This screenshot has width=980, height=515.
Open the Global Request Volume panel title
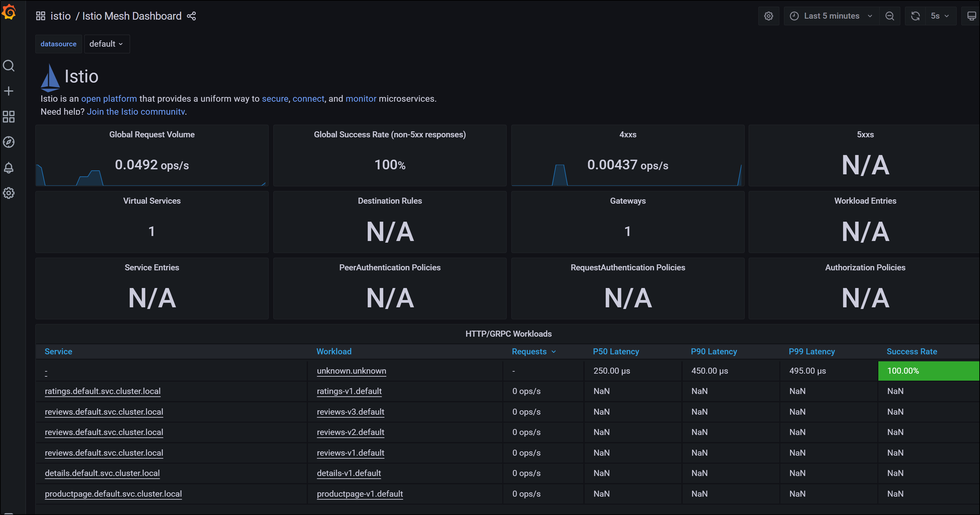[x=152, y=135]
